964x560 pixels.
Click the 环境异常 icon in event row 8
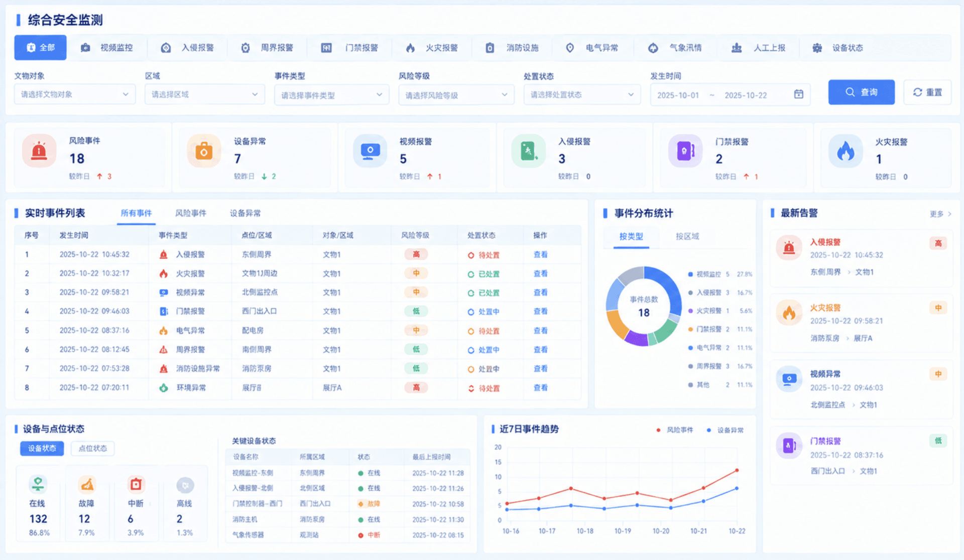[x=164, y=388]
